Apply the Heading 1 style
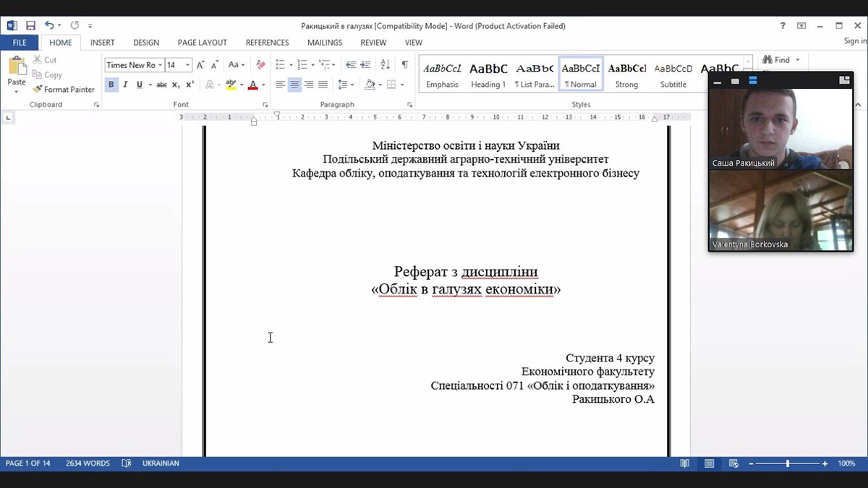 pos(488,74)
